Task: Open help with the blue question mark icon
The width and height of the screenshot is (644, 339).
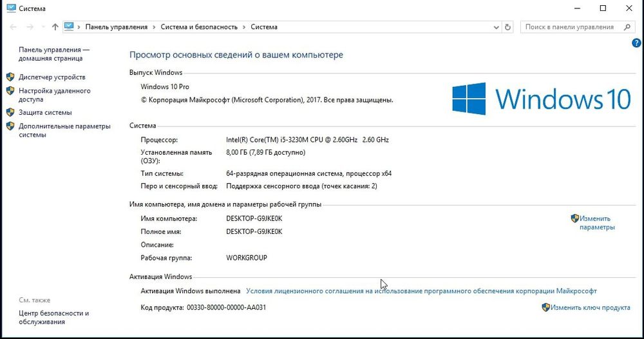Action: tap(636, 43)
